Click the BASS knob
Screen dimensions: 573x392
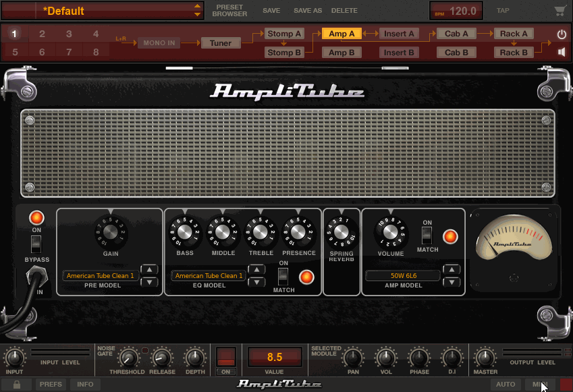pyautogui.click(x=184, y=231)
